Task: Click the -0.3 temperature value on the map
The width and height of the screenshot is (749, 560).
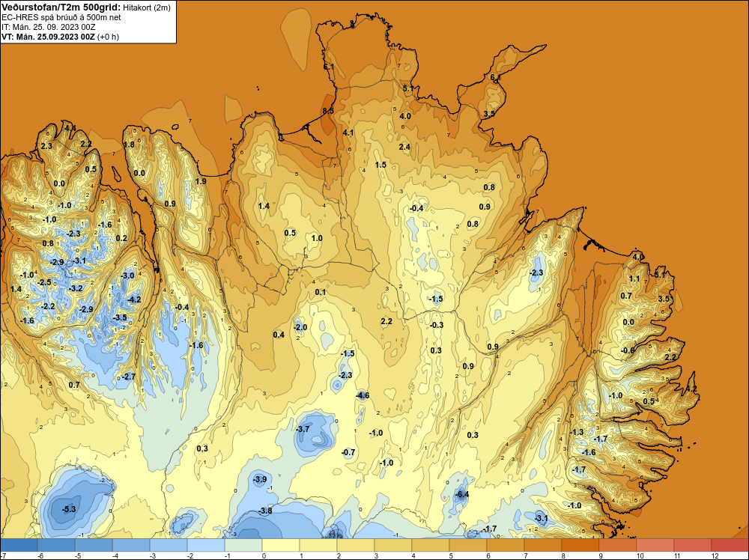Action: coord(436,325)
